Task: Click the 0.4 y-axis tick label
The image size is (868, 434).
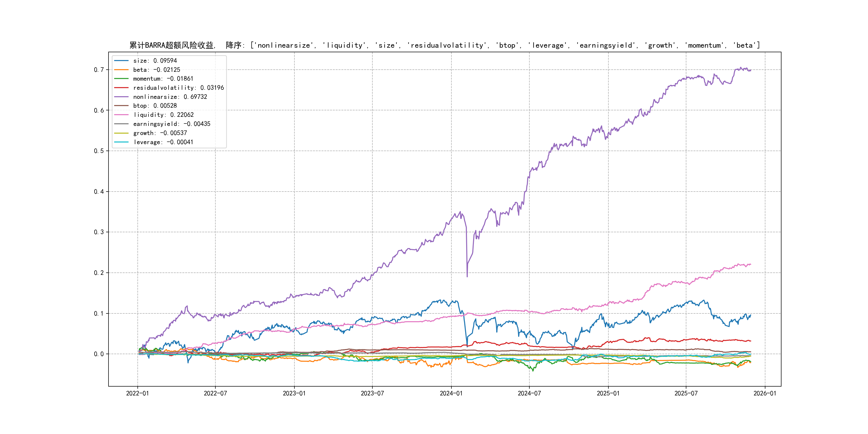Action: coord(99,191)
